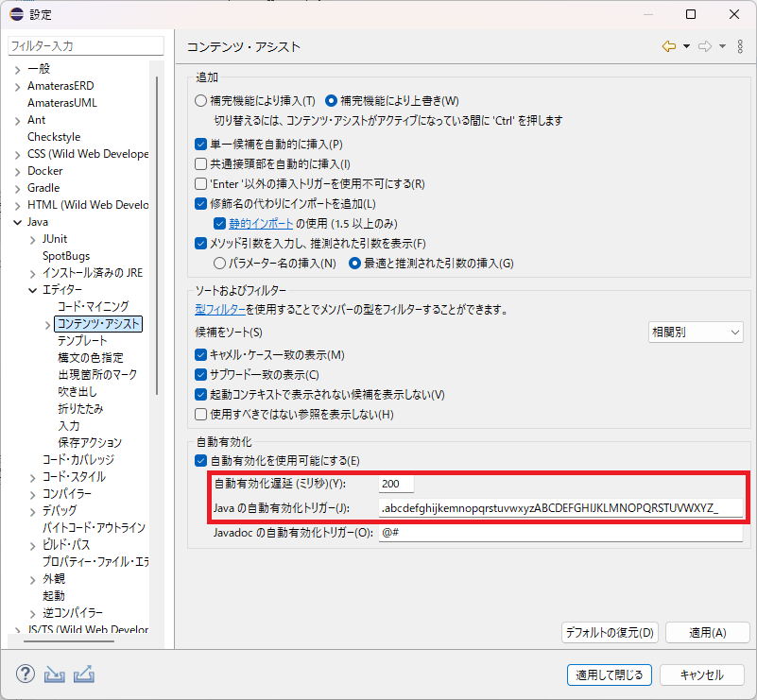The height and width of the screenshot is (700, 757).
Task: Open the forward history dropdown arrow
Action: pyautogui.click(x=722, y=46)
